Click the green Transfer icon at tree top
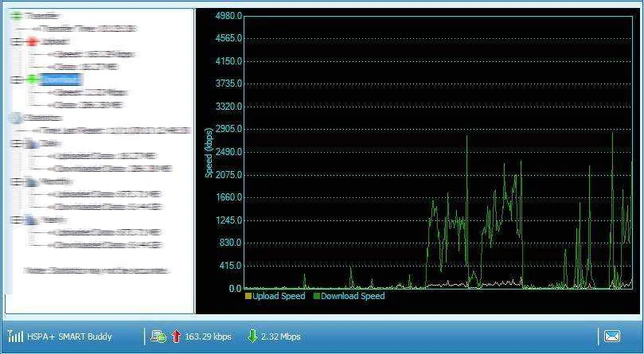Viewport: 644px width, 354px height. [x=17, y=16]
